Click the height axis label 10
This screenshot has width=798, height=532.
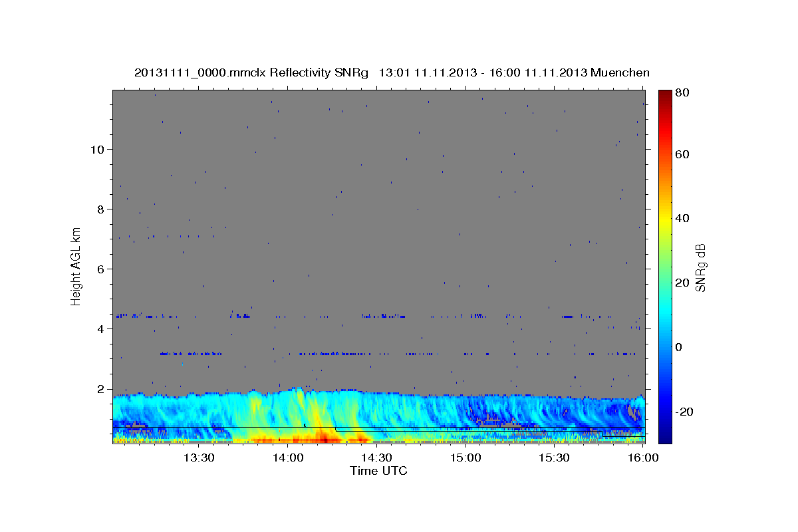(x=97, y=149)
